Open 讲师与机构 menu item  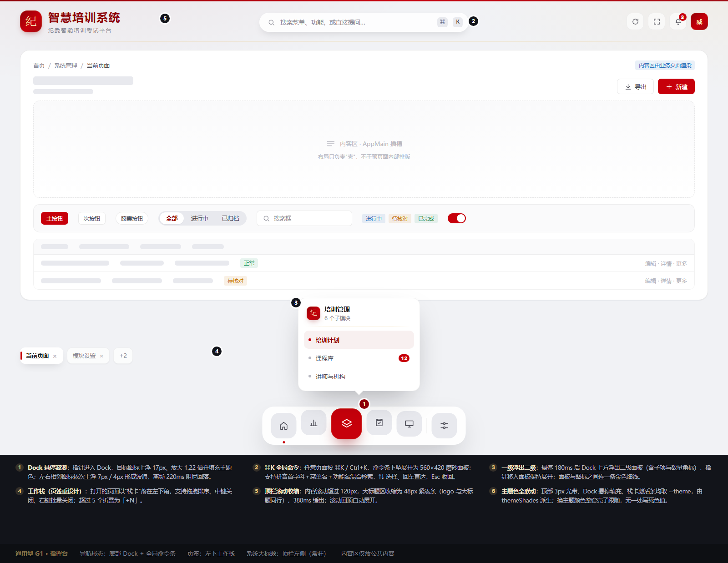359,376
